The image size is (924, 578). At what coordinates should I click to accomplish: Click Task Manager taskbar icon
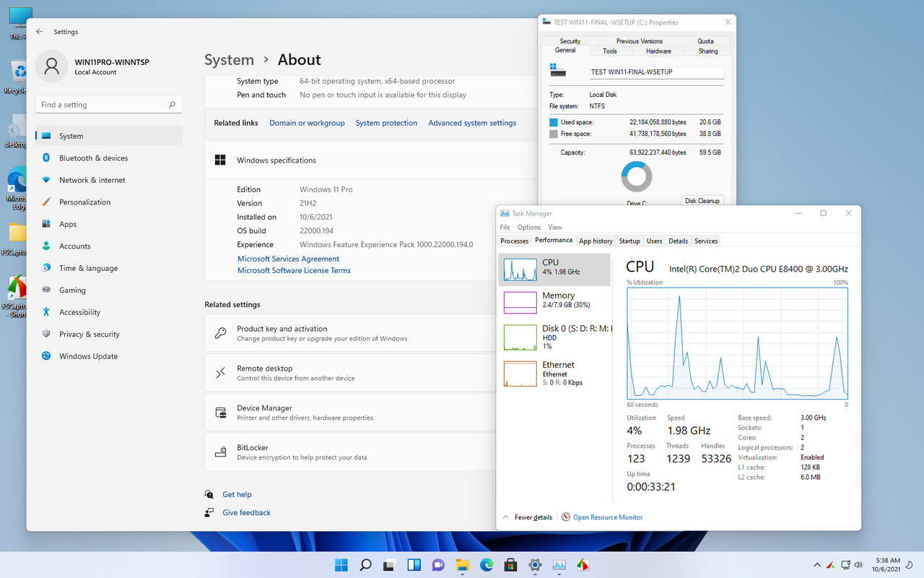pos(559,564)
